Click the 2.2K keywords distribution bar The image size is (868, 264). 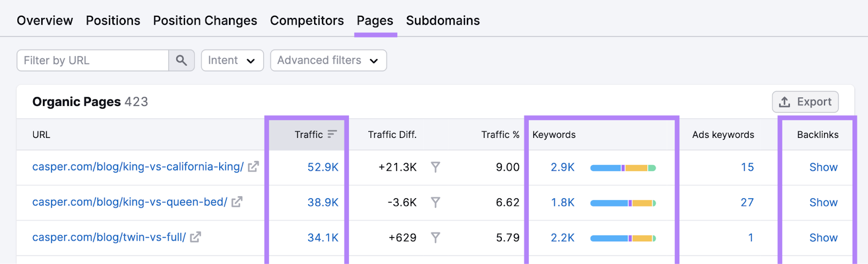[x=623, y=238]
